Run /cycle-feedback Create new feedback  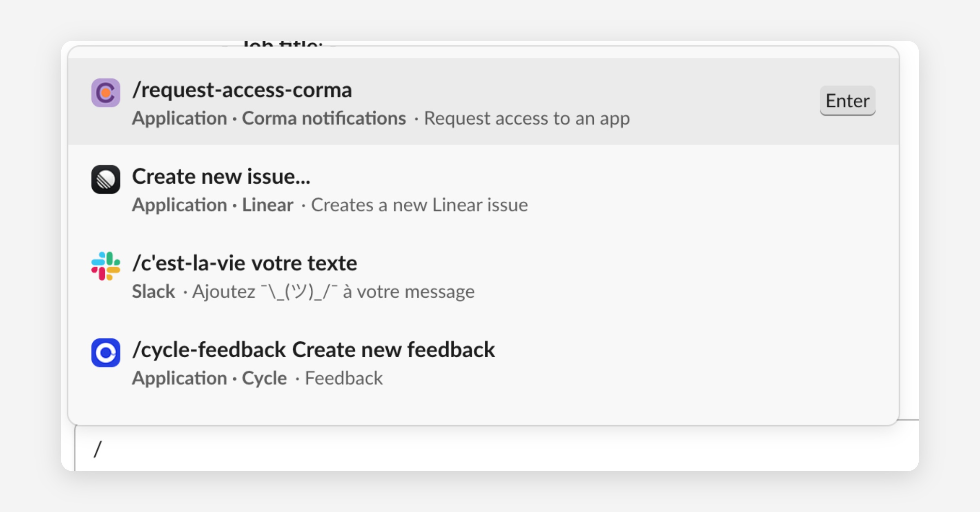point(313,350)
